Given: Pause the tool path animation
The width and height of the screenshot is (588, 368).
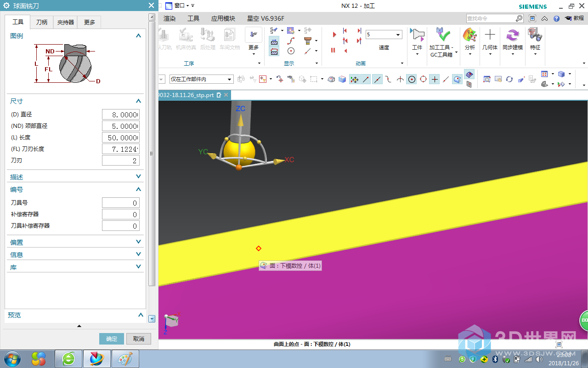Looking at the screenshot, I should (333, 50).
